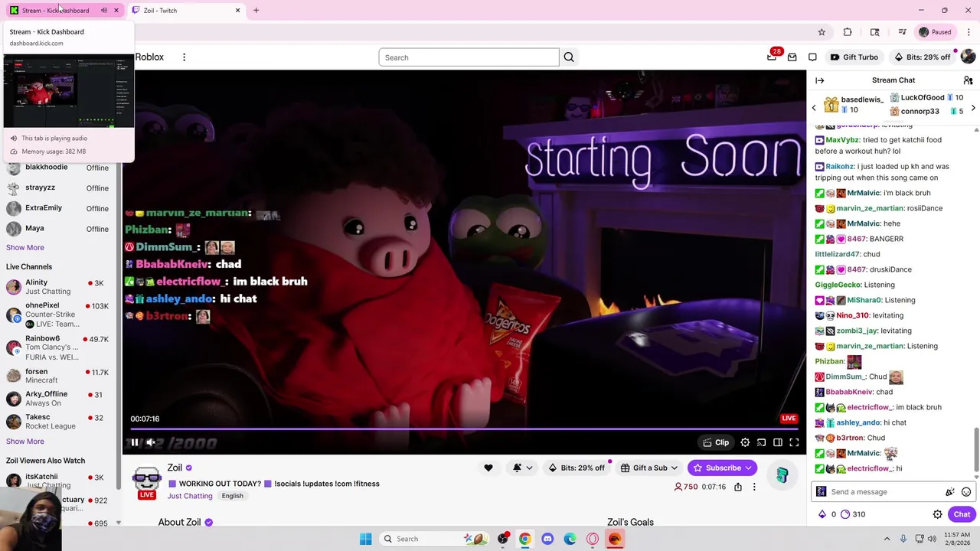The height and width of the screenshot is (551, 980).
Task: Open Gift a Sub dropdown
Action: (x=649, y=468)
